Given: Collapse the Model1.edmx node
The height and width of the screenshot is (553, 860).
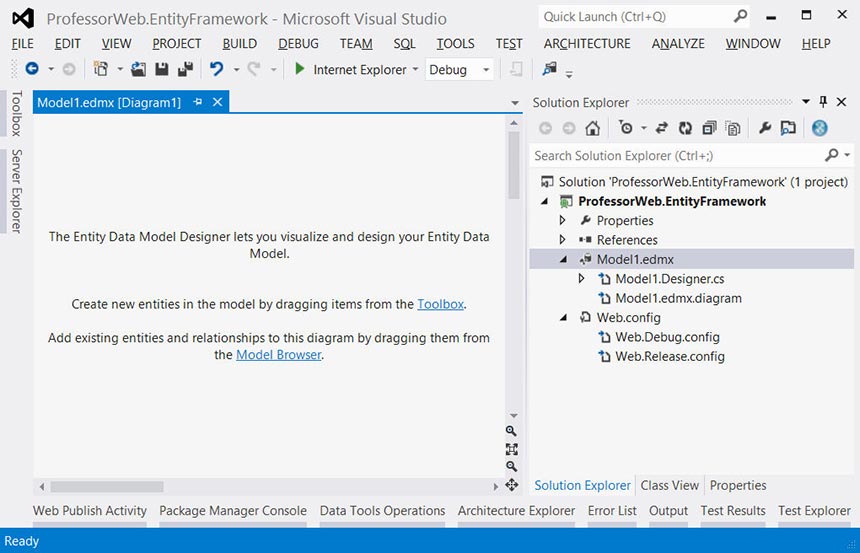Looking at the screenshot, I should click(x=563, y=259).
